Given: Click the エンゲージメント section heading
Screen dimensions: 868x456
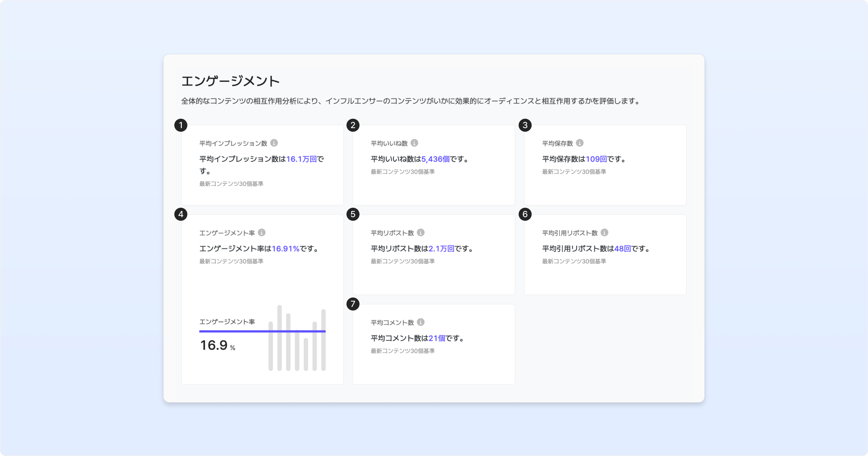Looking at the screenshot, I should point(230,81).
